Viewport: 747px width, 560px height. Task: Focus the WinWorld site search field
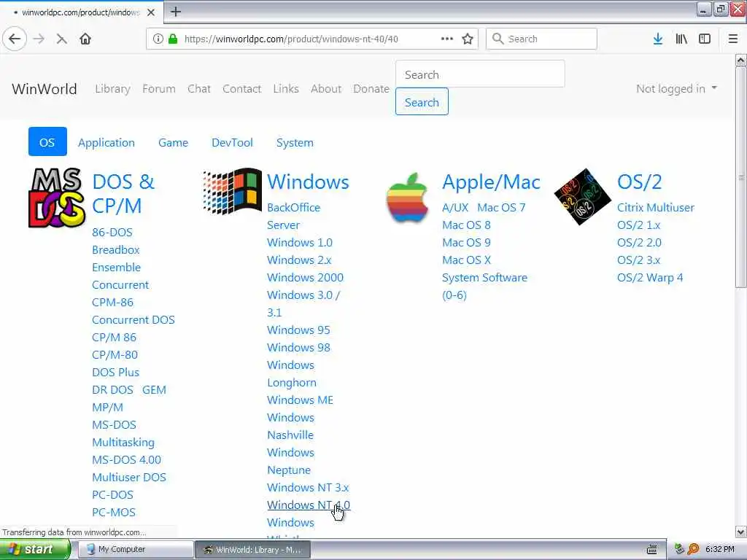point(480,74)
